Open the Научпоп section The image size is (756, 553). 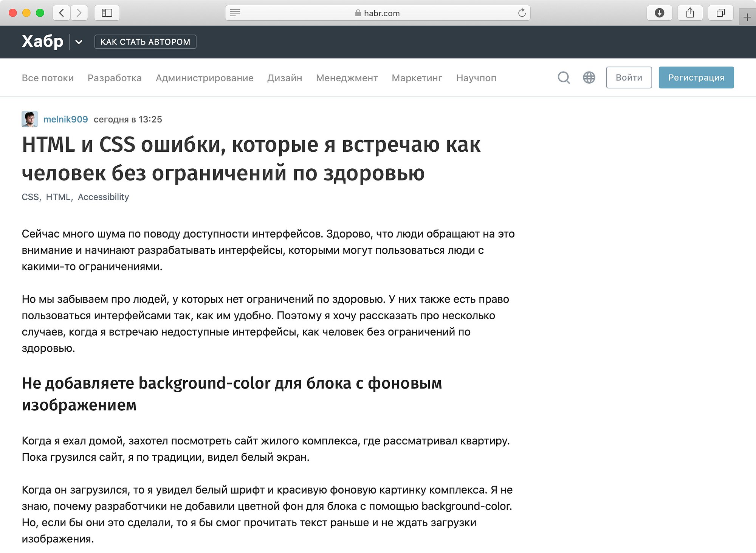tap(476, 78)
